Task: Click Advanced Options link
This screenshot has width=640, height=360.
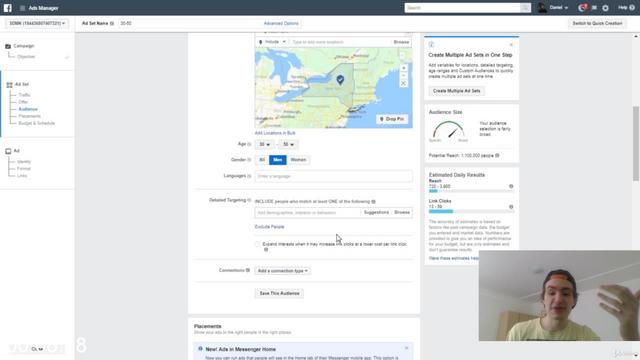Action: 281,24
